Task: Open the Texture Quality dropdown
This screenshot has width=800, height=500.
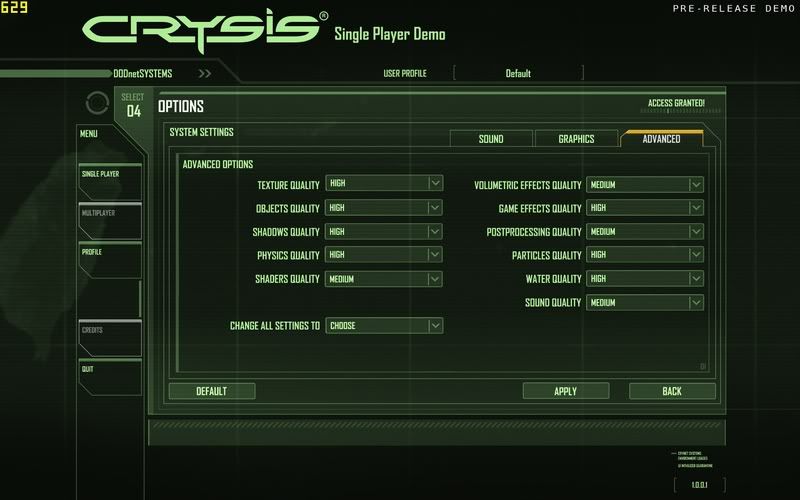Action: 384,183
